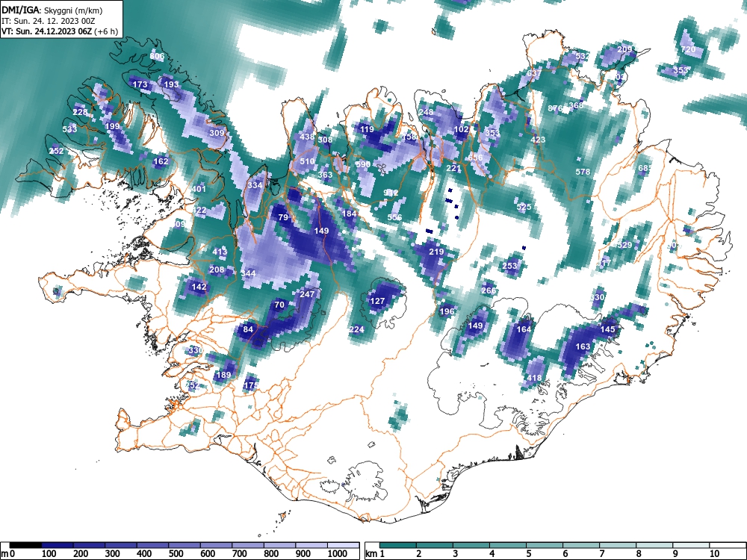Click the map value 142
The height and width of the screenshot is (560, 747).
click(199, 287)
